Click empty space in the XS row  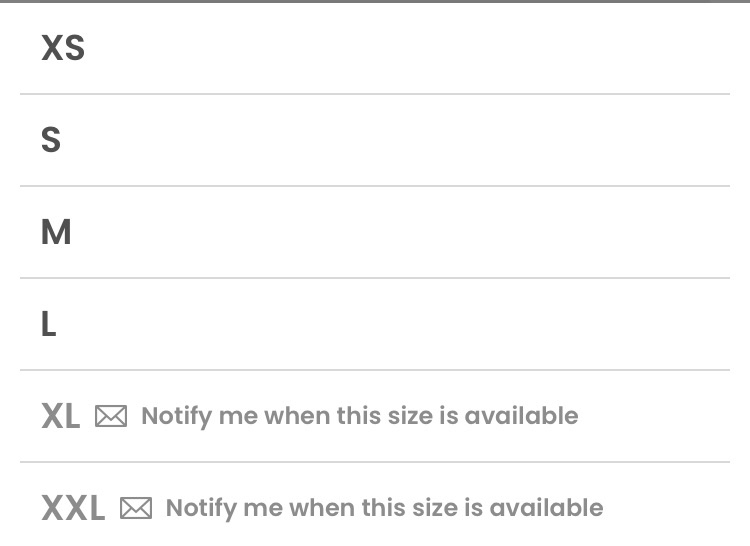click(x=407, y=48)
